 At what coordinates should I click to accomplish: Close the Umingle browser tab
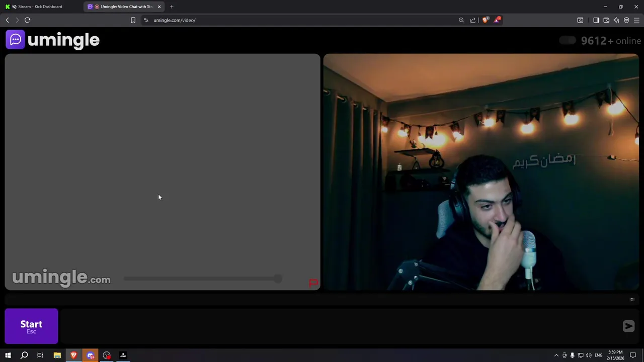coord(159,7)
